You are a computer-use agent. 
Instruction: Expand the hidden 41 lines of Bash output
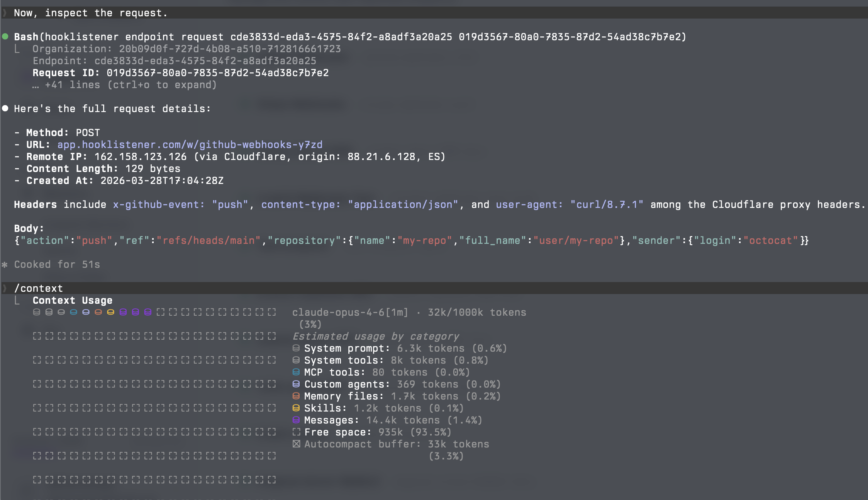coord(124,85)
